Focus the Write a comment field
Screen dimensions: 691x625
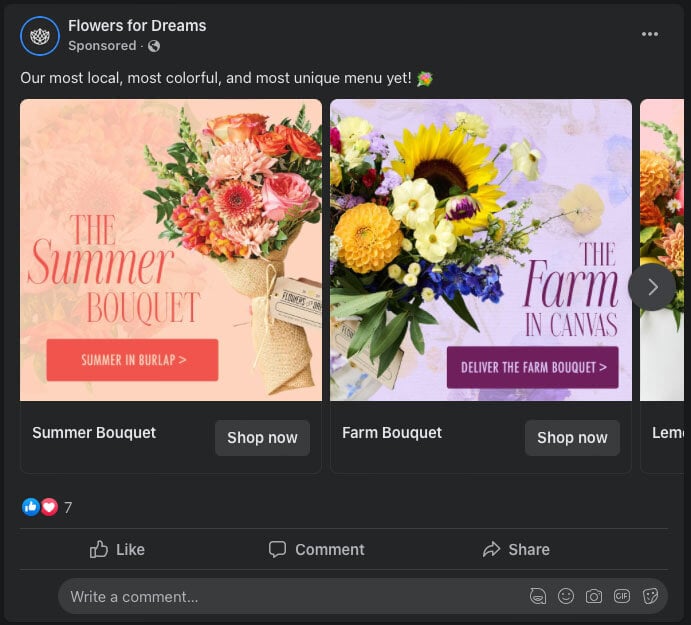[280, 597]
